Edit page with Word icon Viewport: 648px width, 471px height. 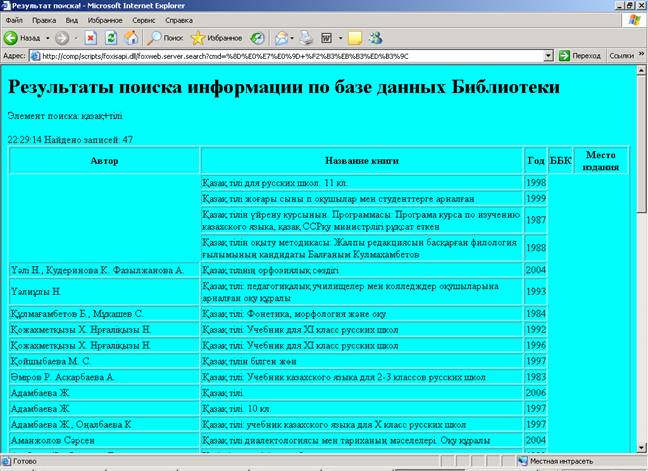[326, 38]
